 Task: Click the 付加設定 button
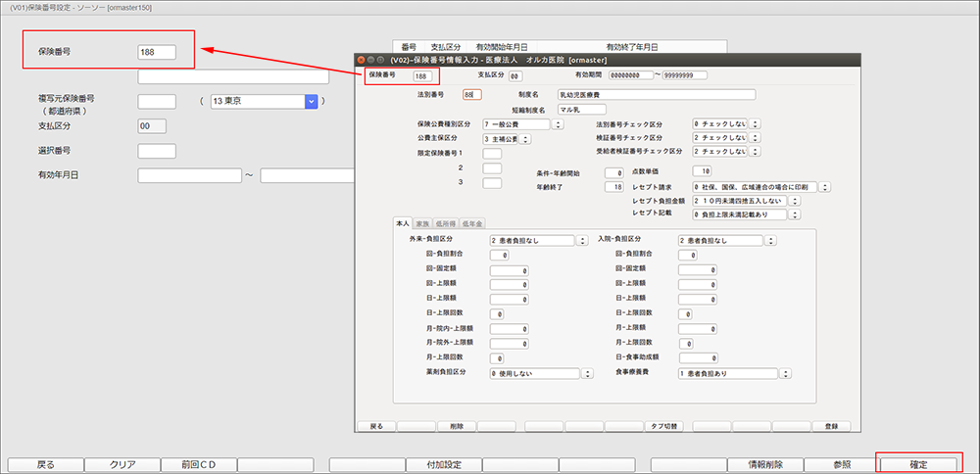pyautogui.click(x=443, y=464)
